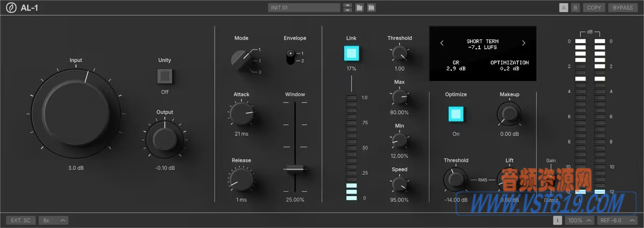The width and height of the screenshot is (644, 228).
Task: Click the 25.00% window value
Action: [295, 199]
